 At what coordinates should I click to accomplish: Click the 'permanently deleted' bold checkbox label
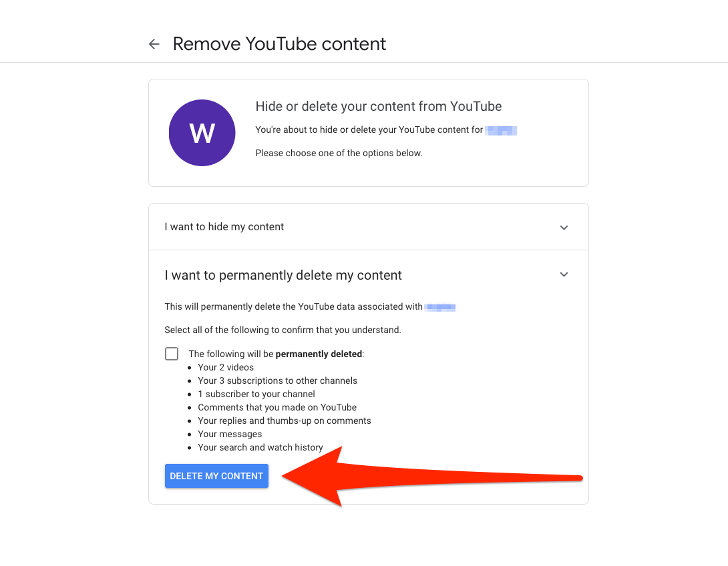click(319, 354)
